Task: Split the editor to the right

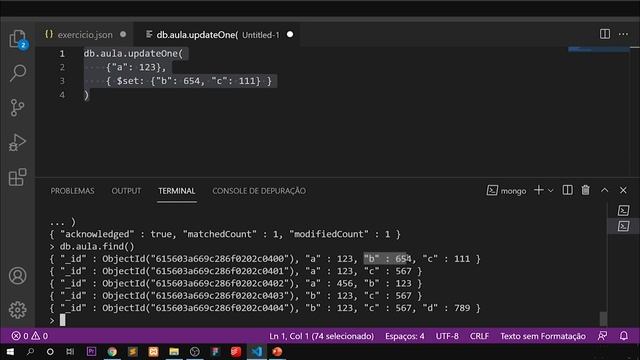Action: pyautogui.click(x=605, y=34)
